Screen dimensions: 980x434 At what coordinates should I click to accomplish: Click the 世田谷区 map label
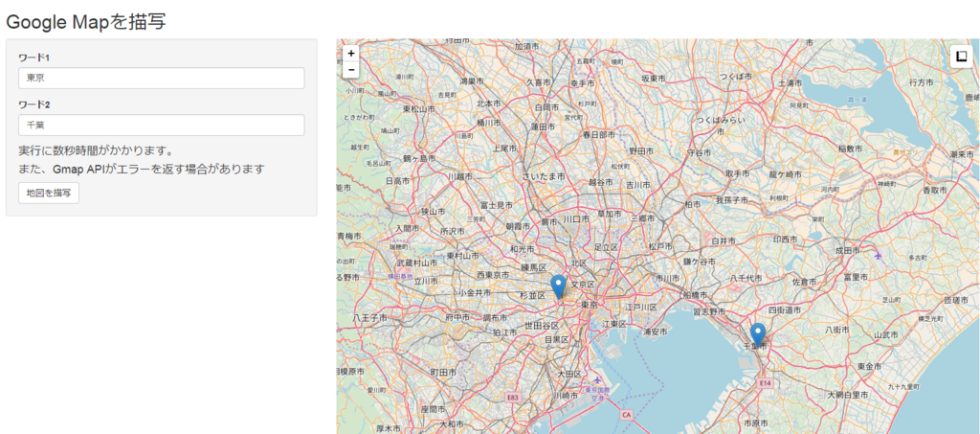click(x=542, y=325)
